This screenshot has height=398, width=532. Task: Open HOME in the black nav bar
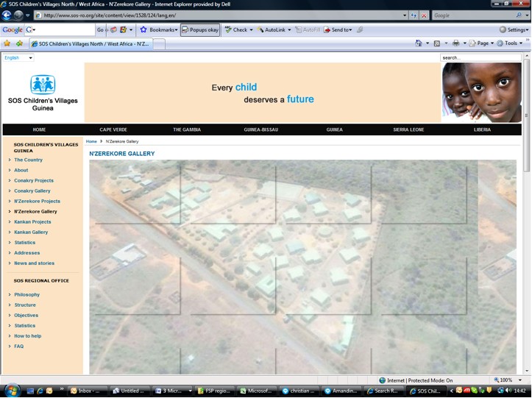(39, 129)
